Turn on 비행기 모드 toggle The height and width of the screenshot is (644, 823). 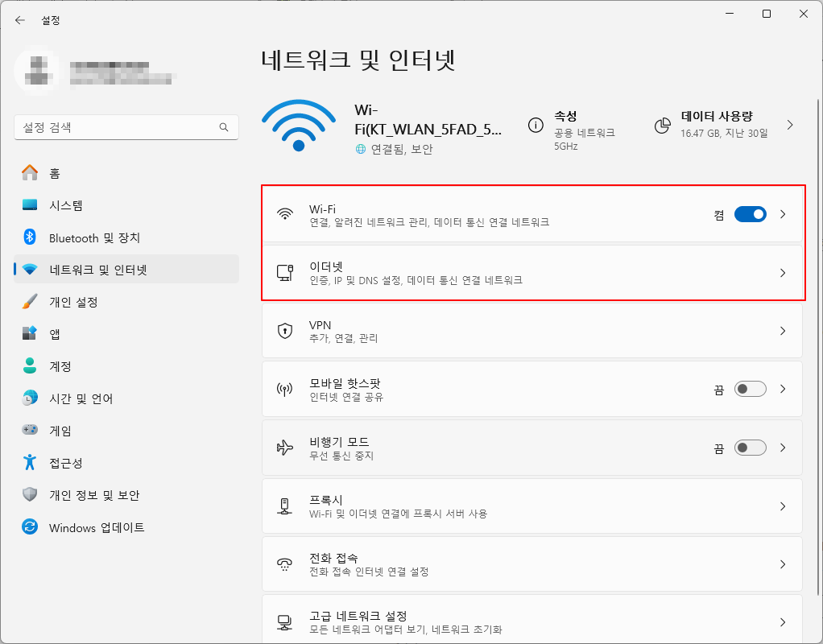pyautogui.click(x=750, y=448)
